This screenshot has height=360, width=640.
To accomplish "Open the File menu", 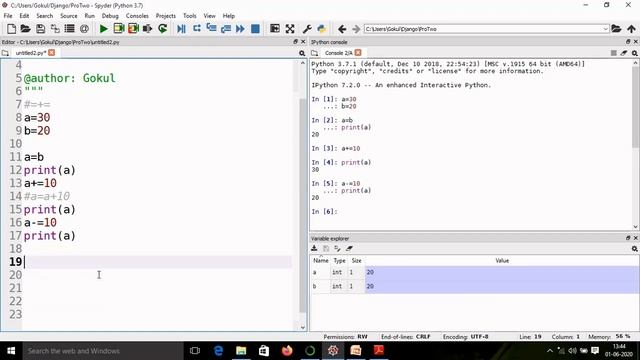I will (8, 16).
